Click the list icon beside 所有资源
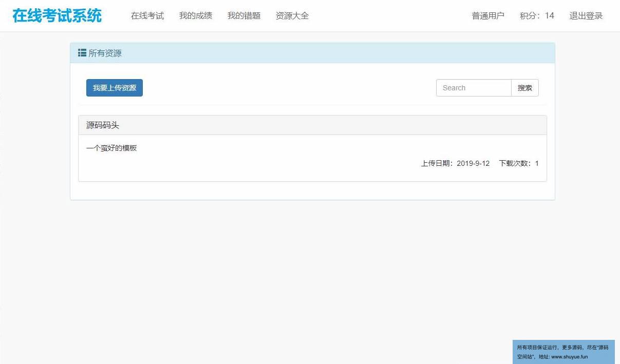This screenshot has height=364, width=620. click(x=82, y=53)
